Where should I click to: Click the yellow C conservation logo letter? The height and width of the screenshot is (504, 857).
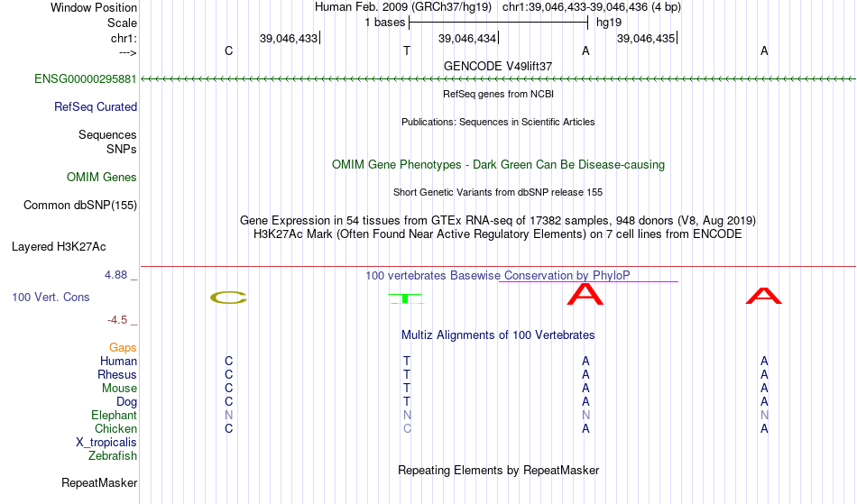[x=228, y=298]
